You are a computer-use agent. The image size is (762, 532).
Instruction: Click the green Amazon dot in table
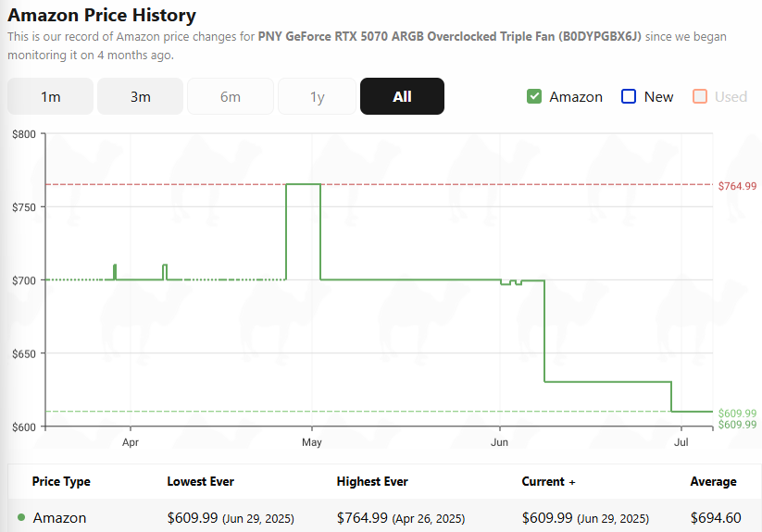tap(21, 517)
